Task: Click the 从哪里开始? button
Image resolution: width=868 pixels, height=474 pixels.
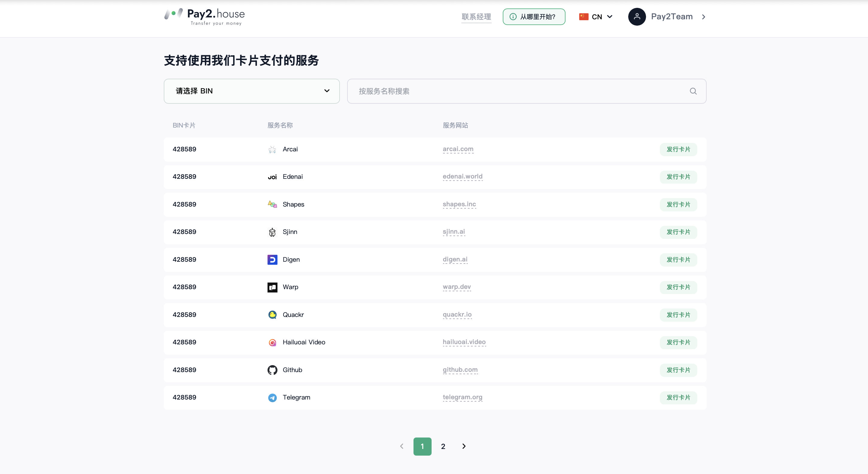Action: [x=534, y=17]
